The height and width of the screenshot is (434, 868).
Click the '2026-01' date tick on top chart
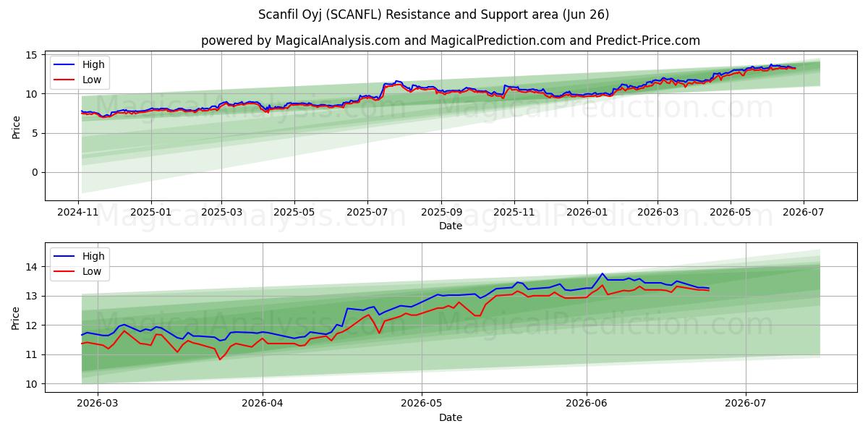[x=587, y=213]
